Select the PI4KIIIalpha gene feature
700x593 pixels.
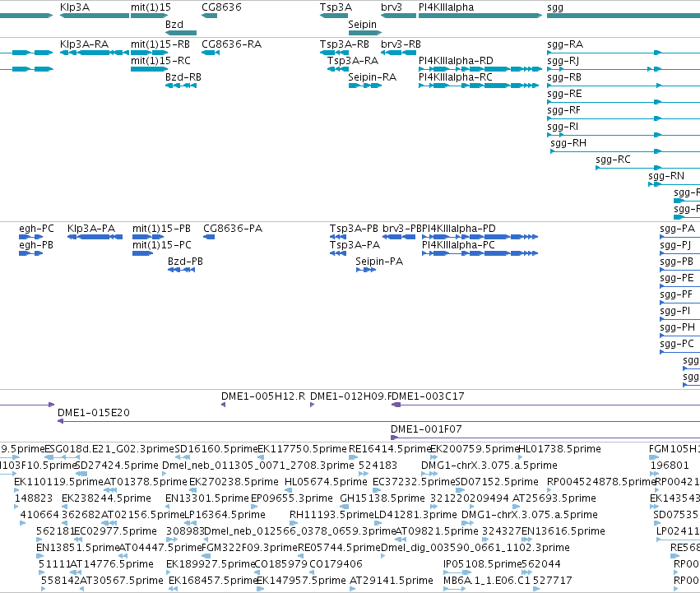[480, 16]
